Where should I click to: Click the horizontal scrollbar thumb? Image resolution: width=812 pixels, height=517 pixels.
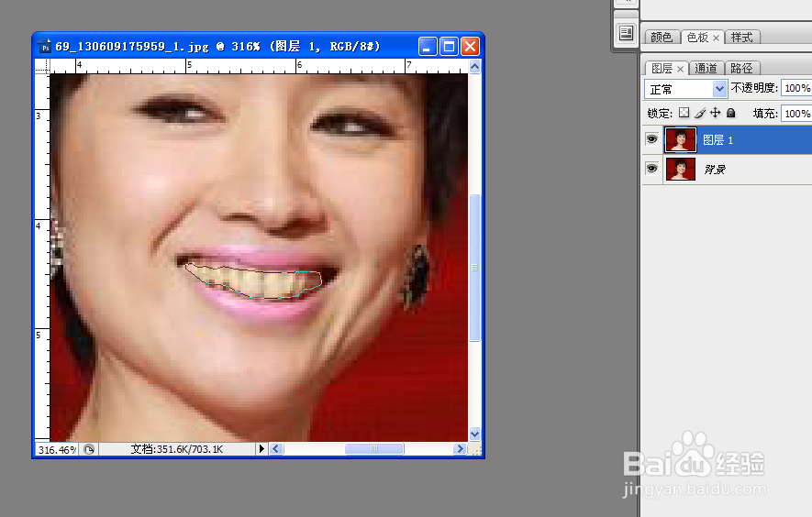point(374,448)
